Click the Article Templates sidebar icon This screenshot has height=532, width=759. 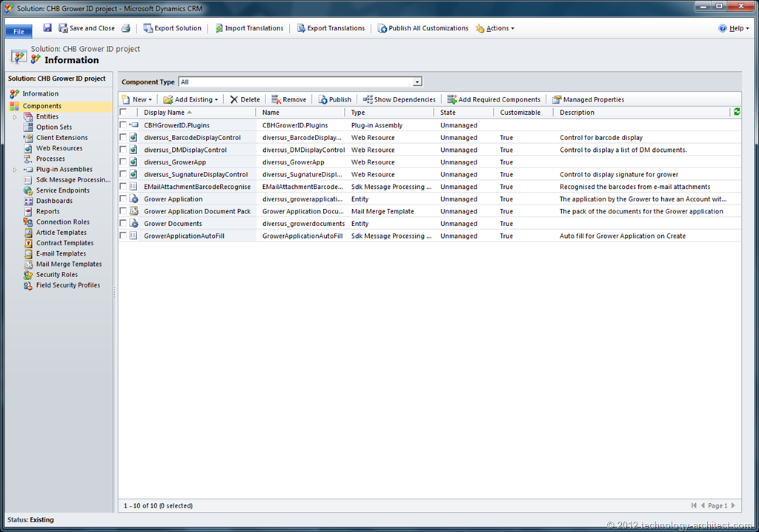pos(28,233)
